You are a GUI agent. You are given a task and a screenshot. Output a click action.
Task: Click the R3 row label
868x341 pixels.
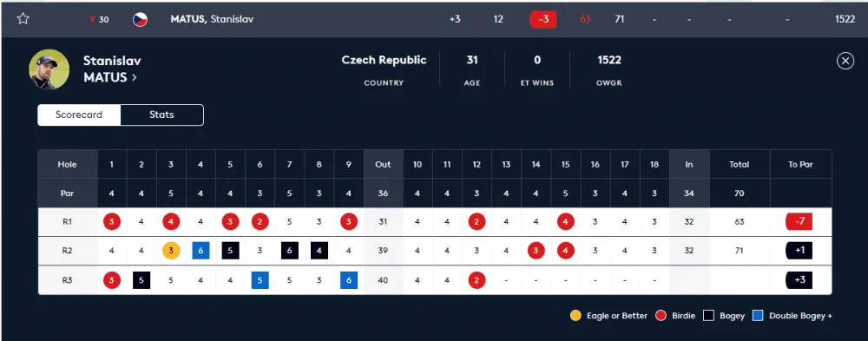[68, 280]
